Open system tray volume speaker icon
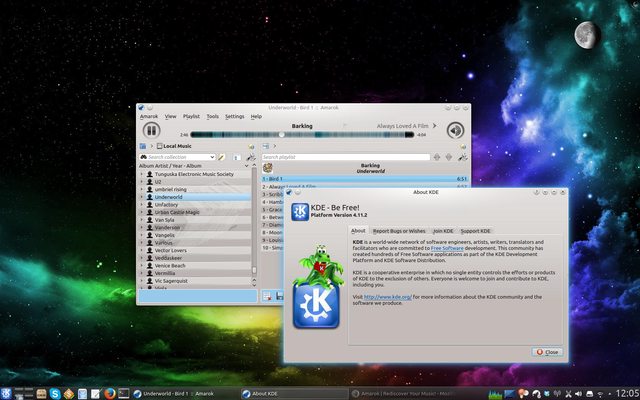The height and width of the screenshot is (400, 640). (x=578, y=394)
